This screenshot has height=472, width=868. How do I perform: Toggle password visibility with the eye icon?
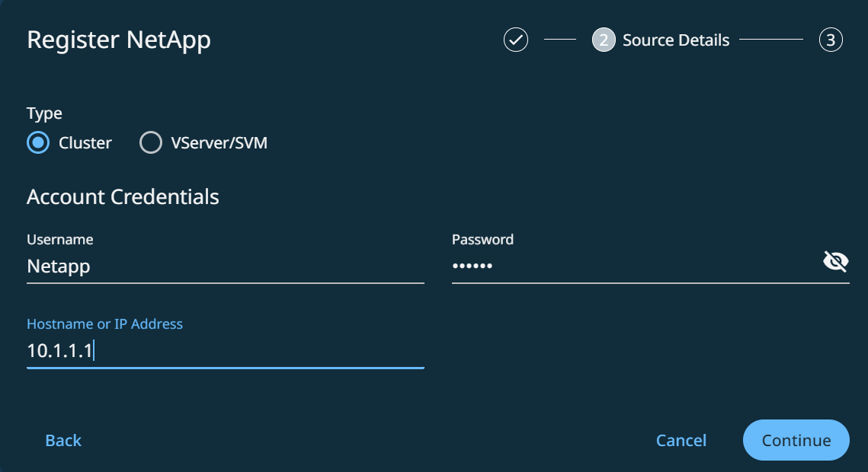pos(835,263)
